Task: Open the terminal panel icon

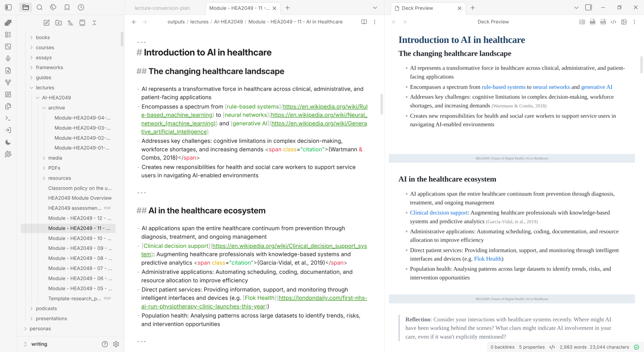Action: coord(8,118)
